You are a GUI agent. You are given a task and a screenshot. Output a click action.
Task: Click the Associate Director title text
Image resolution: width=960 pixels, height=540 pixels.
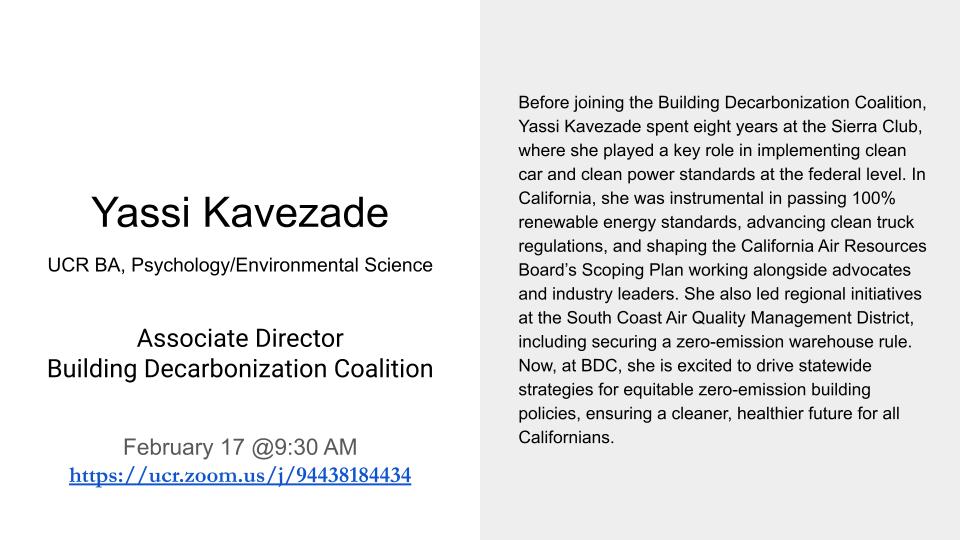pos(240,337)
